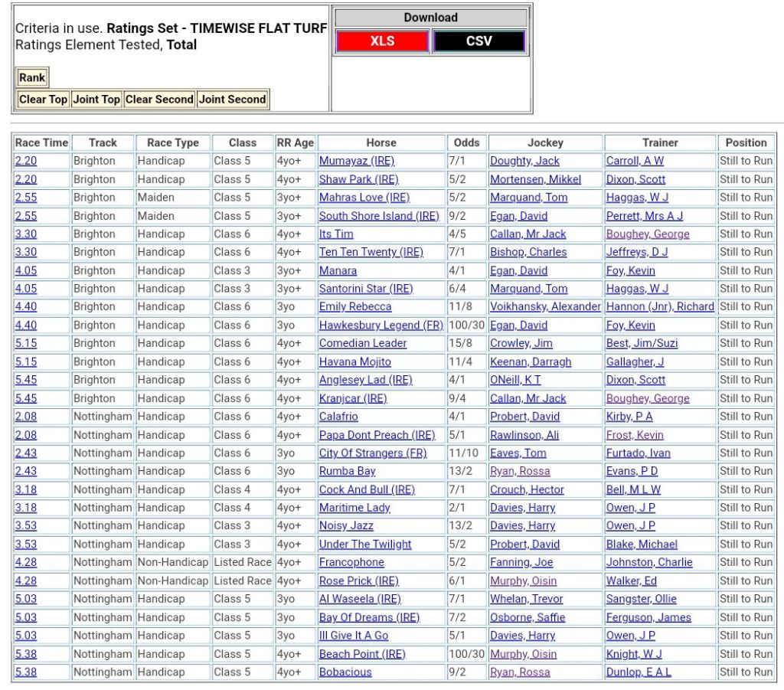Click the 4.28 race time for Francophone
This screenshot has height=690, width=784.
pyautogui.click(x=25, y=562)
